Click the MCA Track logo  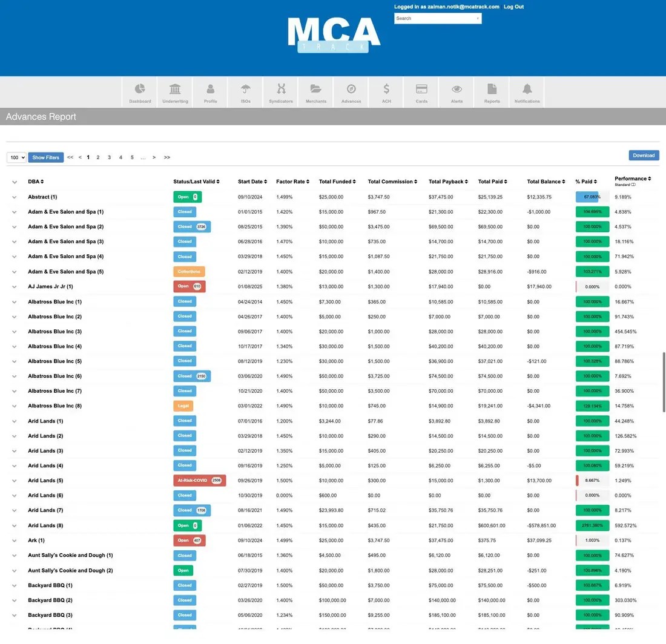334,35
